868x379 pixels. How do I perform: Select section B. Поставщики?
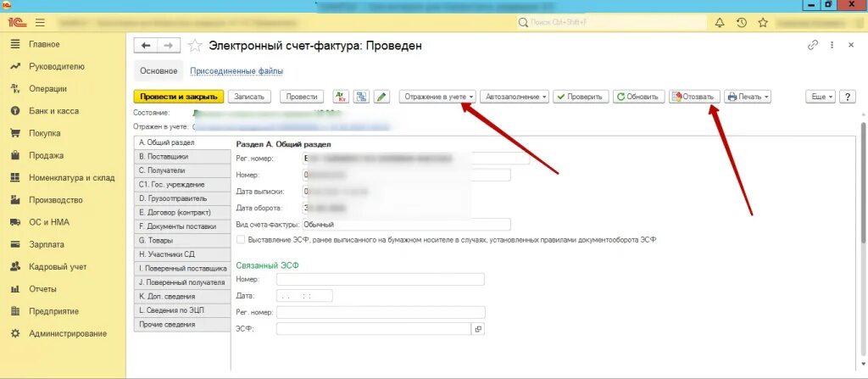[181, 157]
